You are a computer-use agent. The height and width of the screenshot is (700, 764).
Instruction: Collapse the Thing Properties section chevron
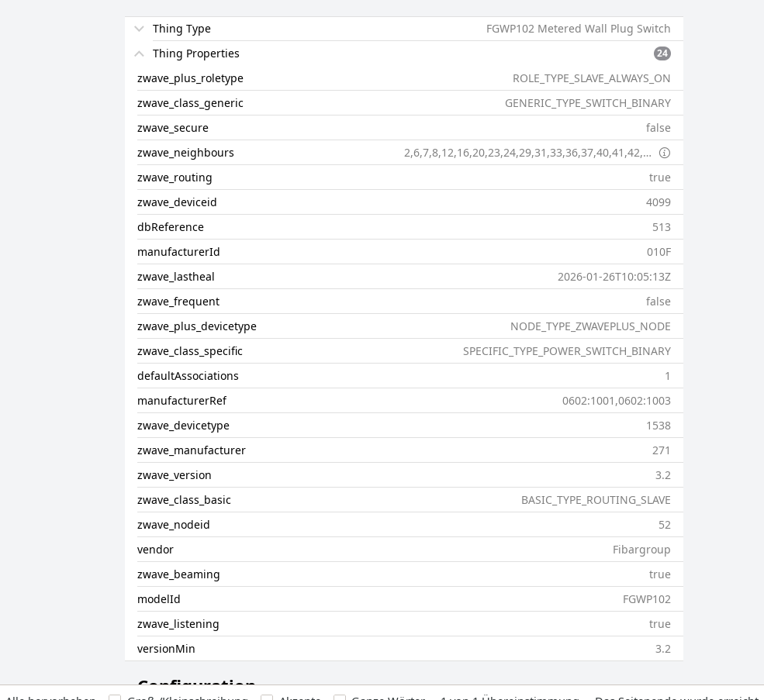140,53
